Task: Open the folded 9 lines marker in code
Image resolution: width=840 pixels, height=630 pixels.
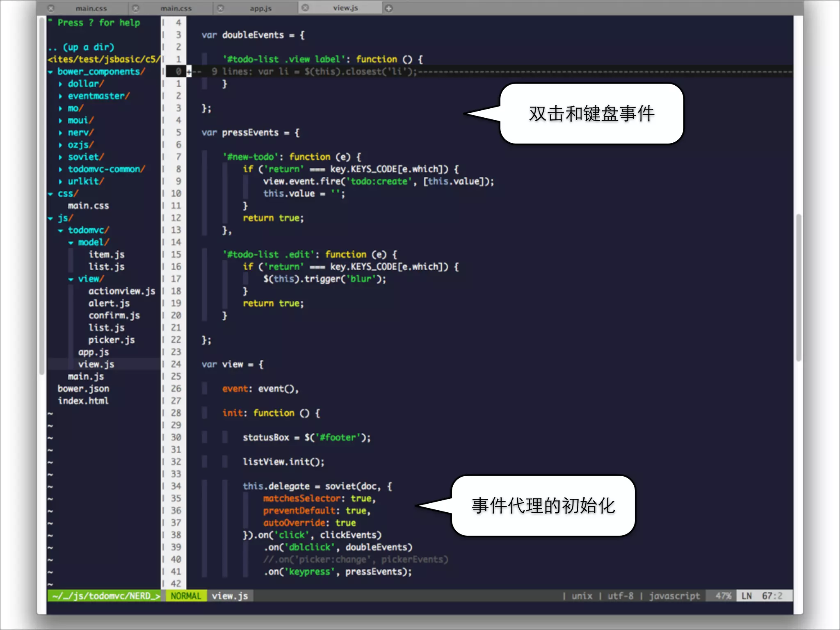Action: coord(189,71)
